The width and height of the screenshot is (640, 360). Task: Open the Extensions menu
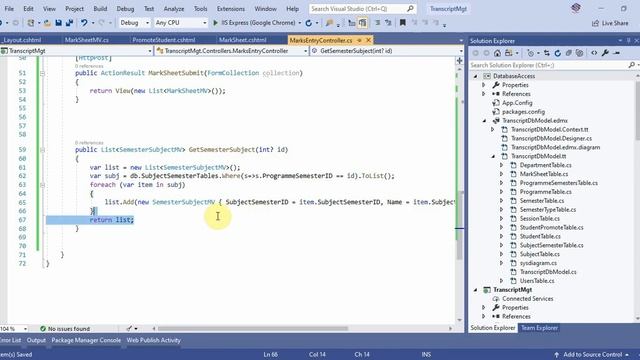point(231,9)
